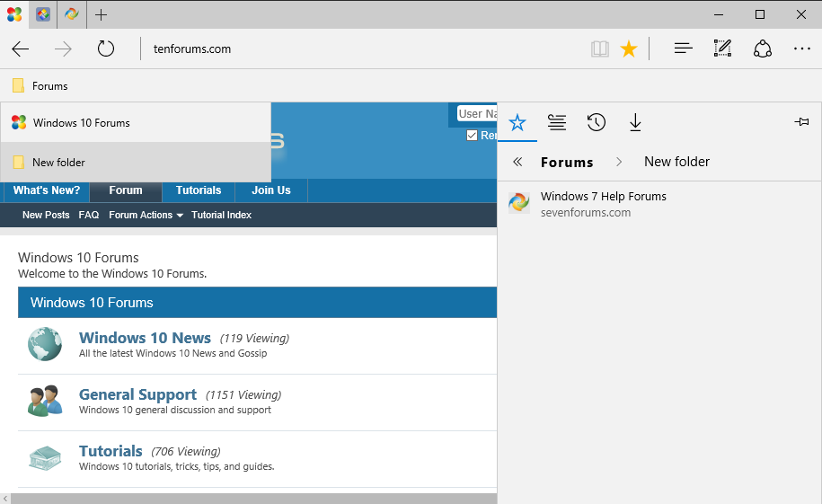Maximize the Edge browser window
Viewport: 822px width, 504px height.
click(x=760, y=14)
